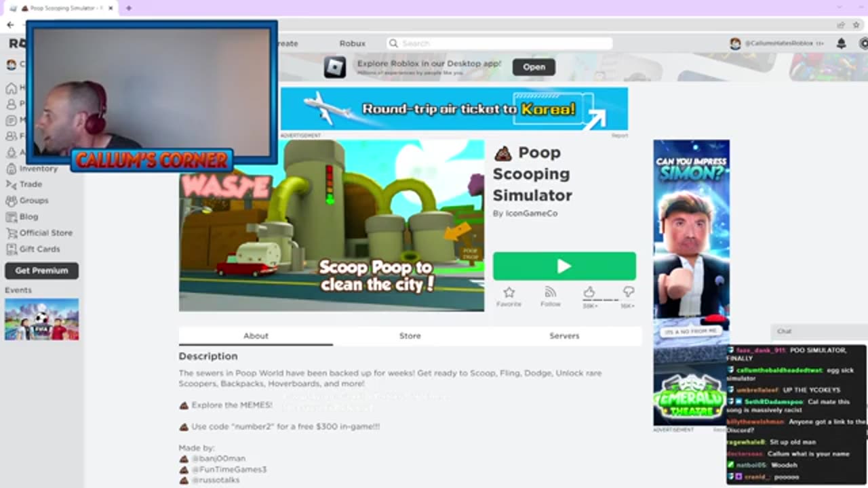The width and height of the screenshot is (868, 488).
Task: Click the Description heading
Action: tap(208, 356)
